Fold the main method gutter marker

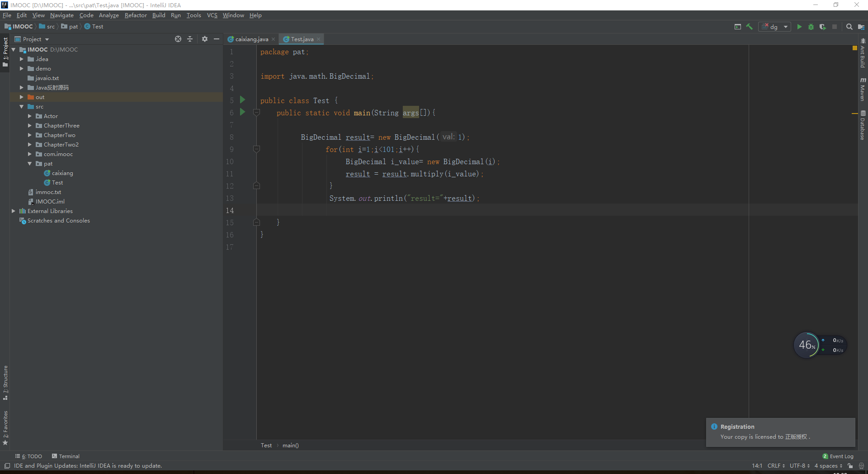click(256, 112)
